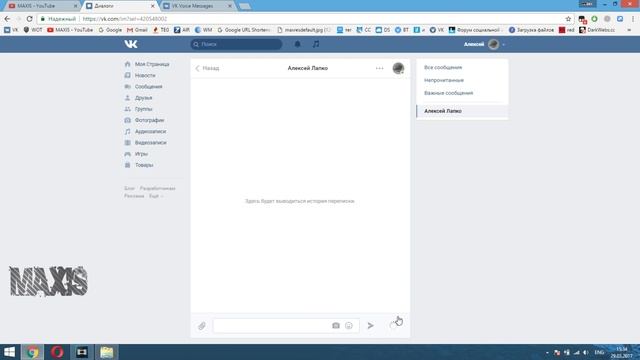Click the paperclip attach icon
This screenshot has height=360, width=640.
[202, 326]
